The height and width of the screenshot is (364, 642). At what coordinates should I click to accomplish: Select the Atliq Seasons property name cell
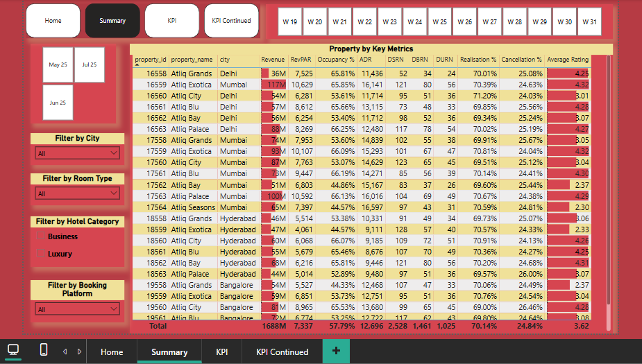(x=193, y=207)
